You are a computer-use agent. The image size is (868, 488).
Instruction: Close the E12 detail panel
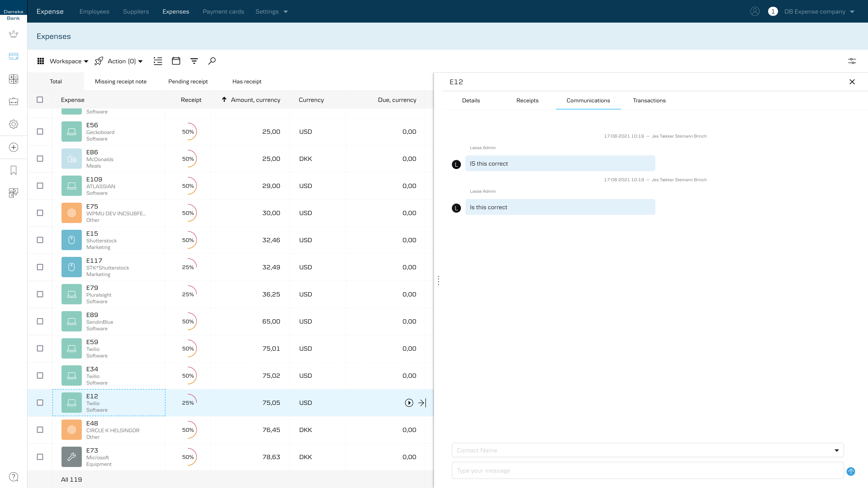pos(852,82)
